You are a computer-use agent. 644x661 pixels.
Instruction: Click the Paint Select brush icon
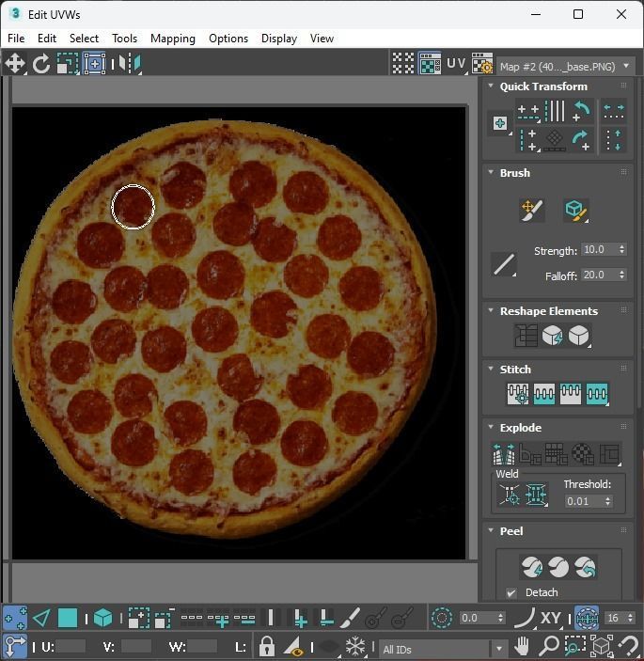(350, 618)
